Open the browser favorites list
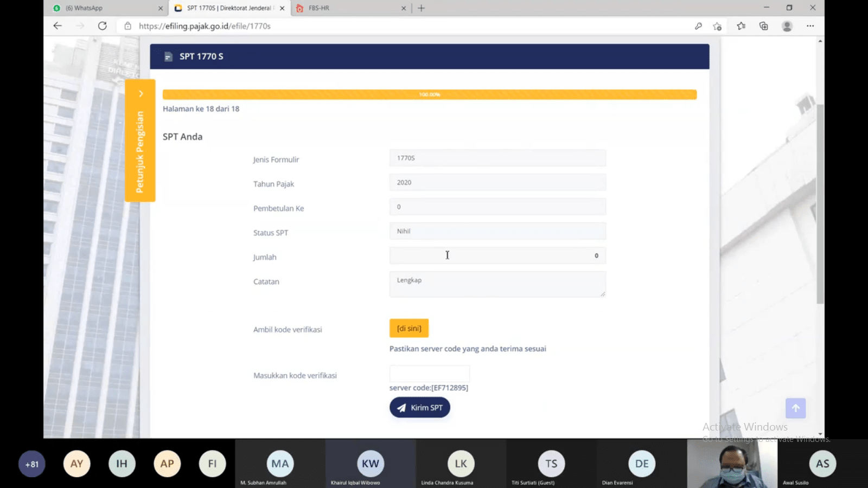868x488 pixels. click(x=741, y=26)
